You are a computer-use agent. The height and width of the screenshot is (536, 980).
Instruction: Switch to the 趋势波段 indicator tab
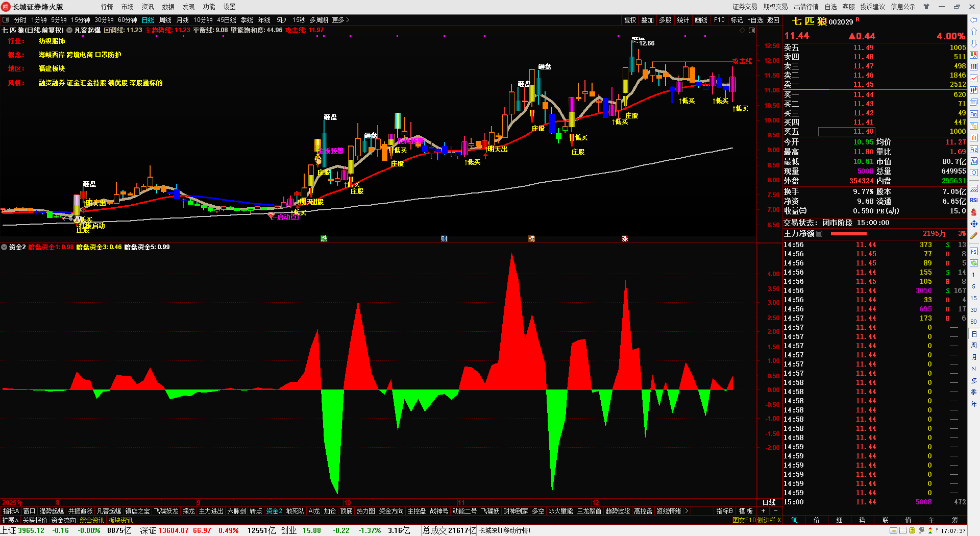pyautogui.click(x=618, y=511)
